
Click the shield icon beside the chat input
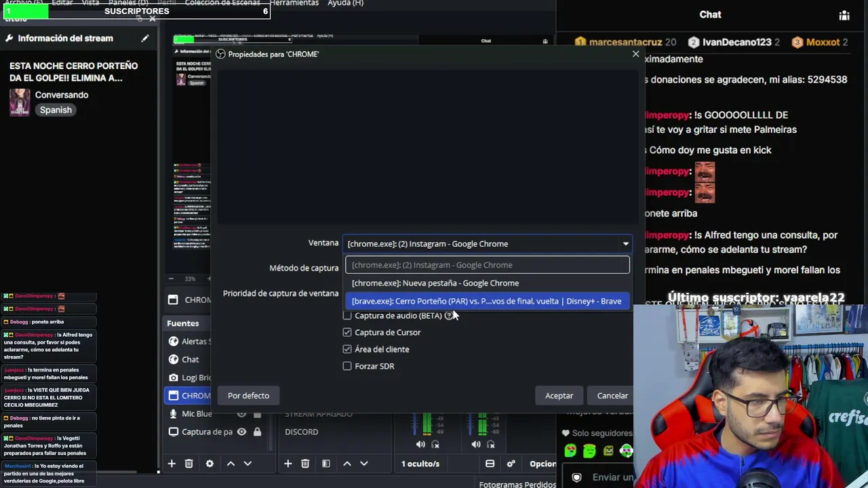click(x=576, y=477)
